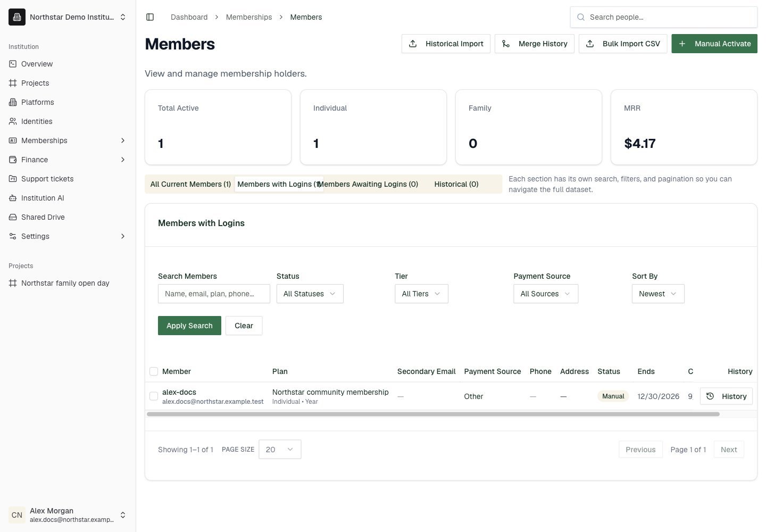Click the Shared Drive icon

13,217
